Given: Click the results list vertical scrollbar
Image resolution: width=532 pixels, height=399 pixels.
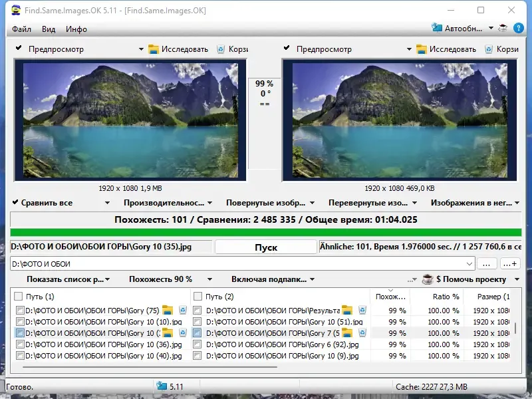Looking at the screenshot, I should tap(516, 328).
